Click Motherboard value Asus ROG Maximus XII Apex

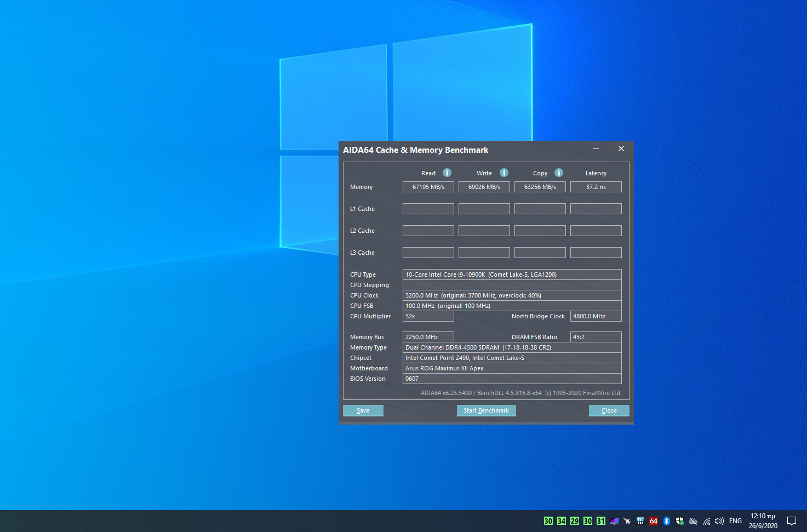coord(512,368)
